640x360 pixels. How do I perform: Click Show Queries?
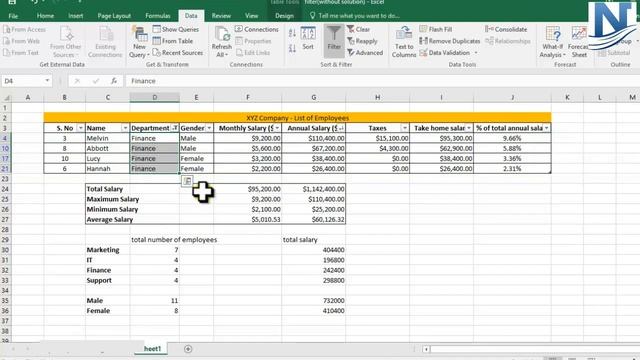(176, 29)
